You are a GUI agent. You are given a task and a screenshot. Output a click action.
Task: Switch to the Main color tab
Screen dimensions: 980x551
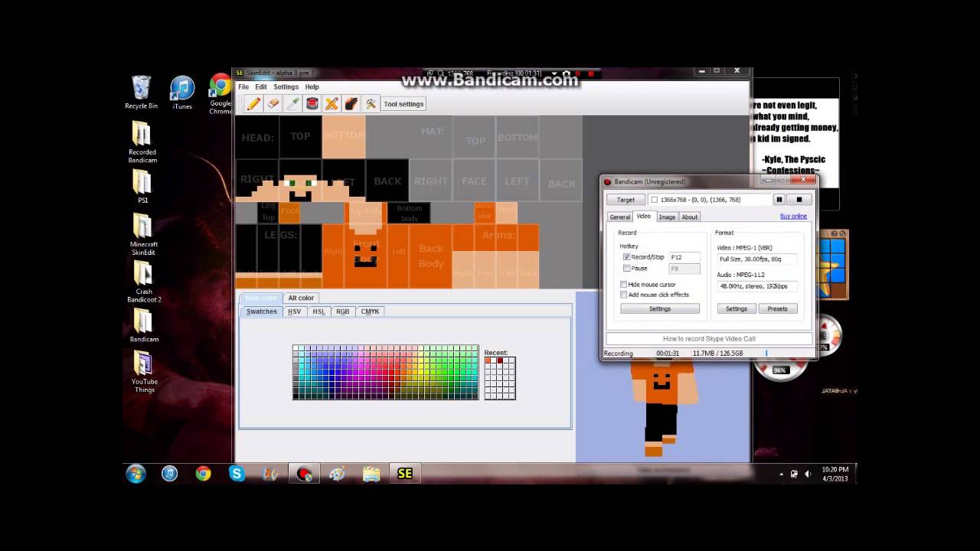261,298
